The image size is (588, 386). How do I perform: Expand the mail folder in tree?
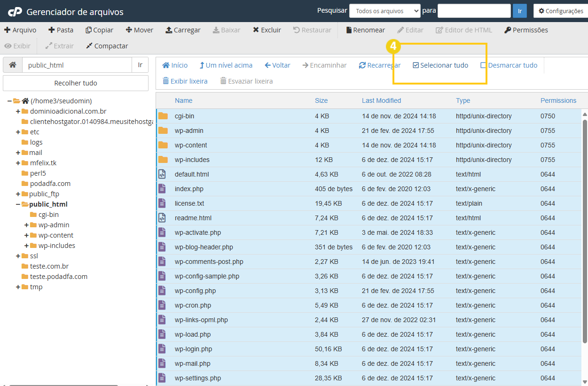[x=18, y=153]
